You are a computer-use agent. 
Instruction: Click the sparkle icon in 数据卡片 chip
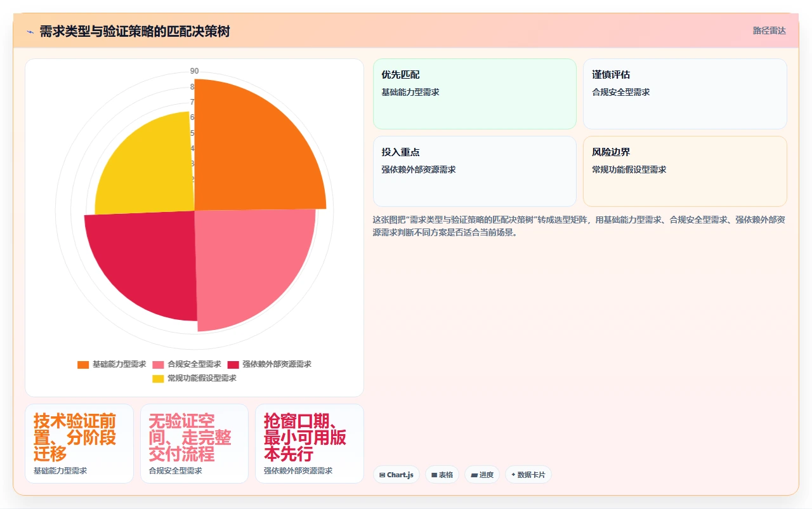click(513, 475)
